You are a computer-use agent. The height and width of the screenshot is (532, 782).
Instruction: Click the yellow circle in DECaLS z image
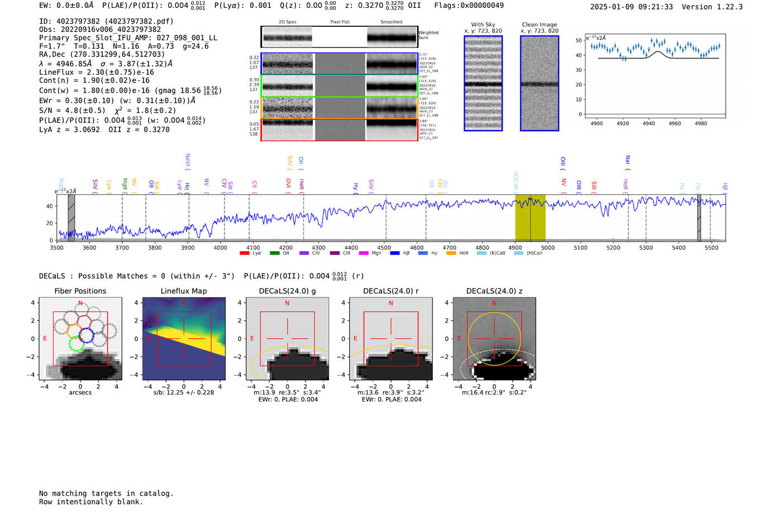coord(494,338)
